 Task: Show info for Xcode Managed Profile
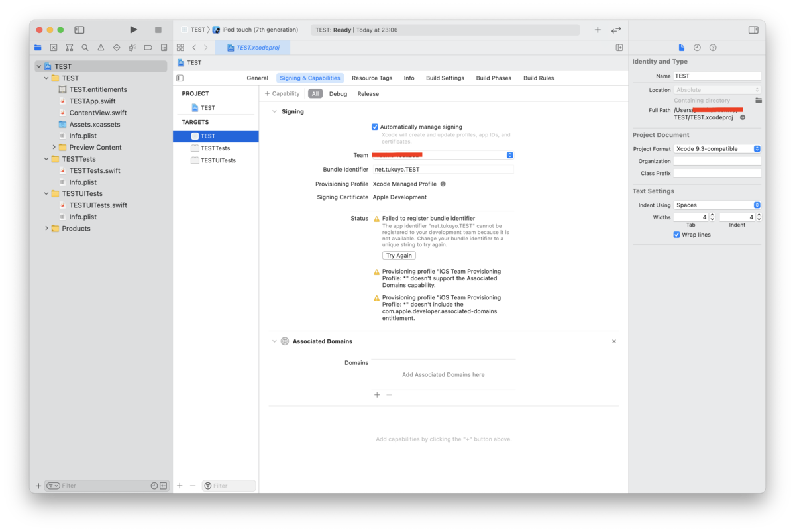click(x=443, y=184)
